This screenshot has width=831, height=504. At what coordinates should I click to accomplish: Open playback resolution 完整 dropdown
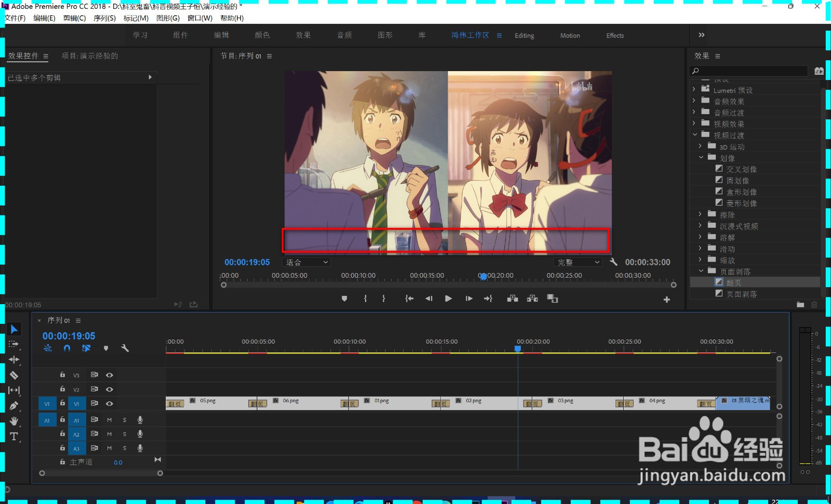click(578, 262)
